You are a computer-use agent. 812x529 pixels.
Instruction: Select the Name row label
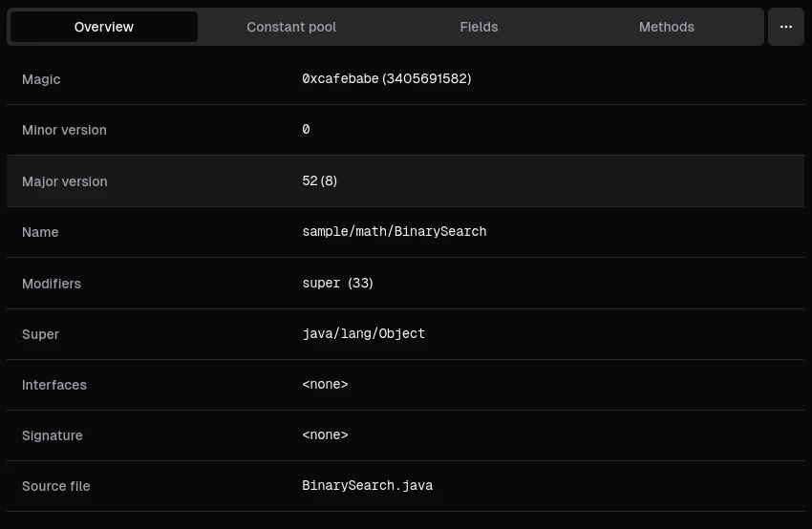tap(40, 232)
